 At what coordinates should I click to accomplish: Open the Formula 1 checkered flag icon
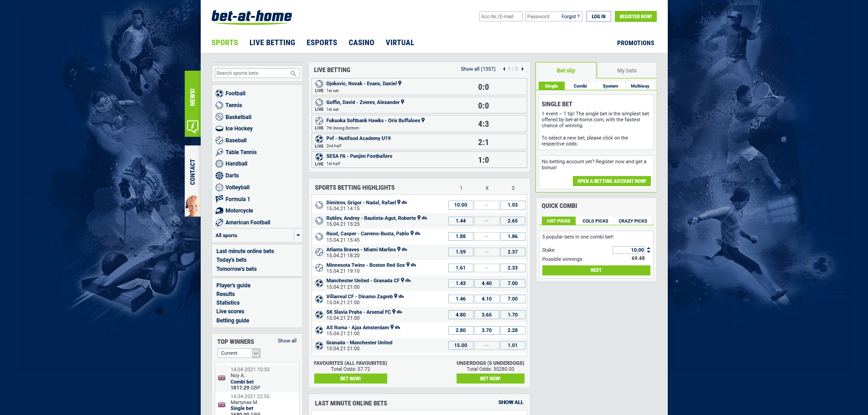click(x=219, y=199)
